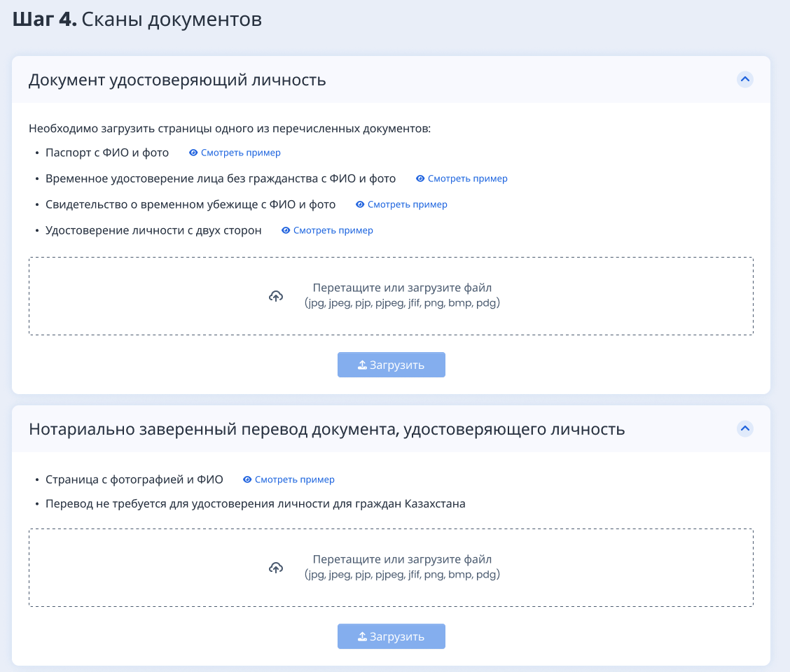Click the eye icon beside 'Страница с фотографией и ФИО'
790x672 pixels.
point(247,479)
